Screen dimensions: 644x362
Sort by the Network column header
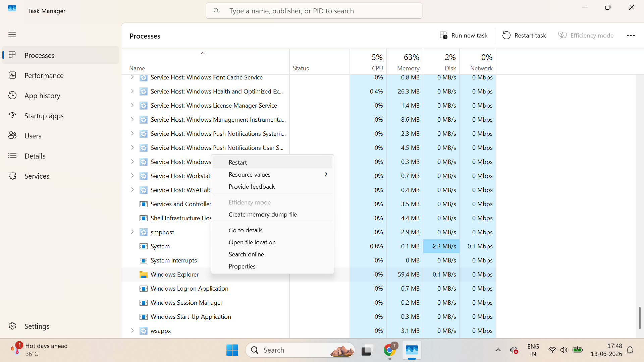478,62
